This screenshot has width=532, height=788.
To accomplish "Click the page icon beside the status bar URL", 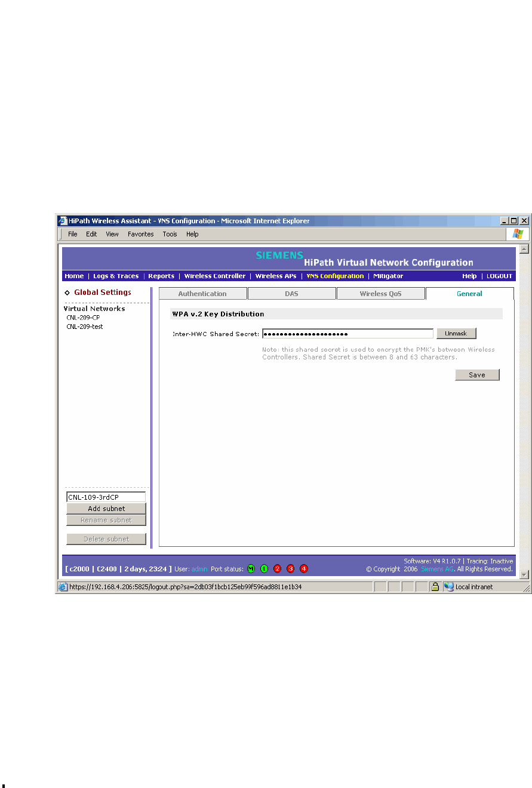I will (x=62, y=587).
